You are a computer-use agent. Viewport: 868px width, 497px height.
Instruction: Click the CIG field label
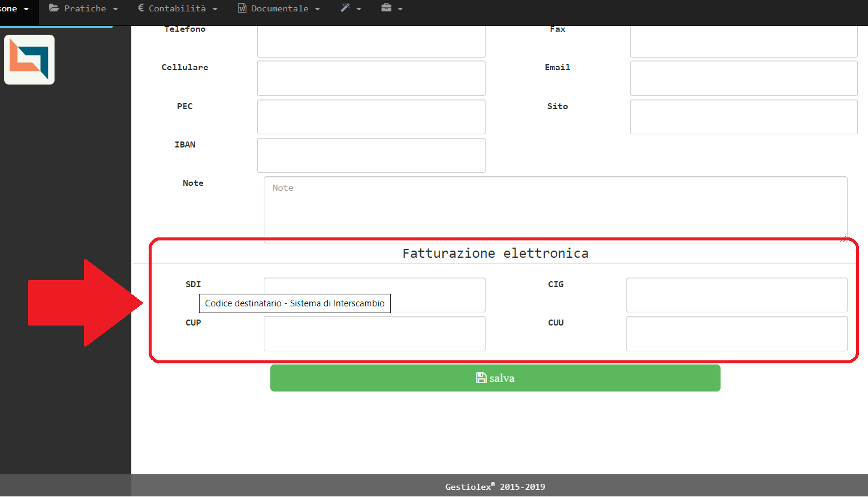[556, 284]
